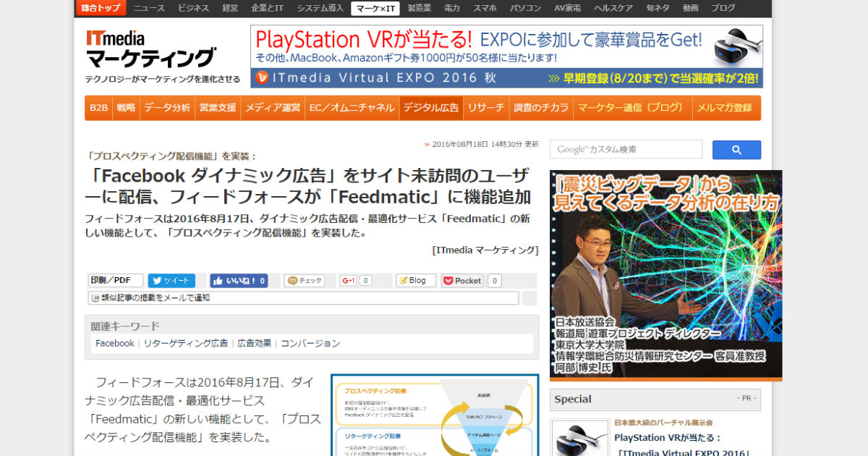Click the 震災ビッグデータ sidebar ad image
This screenshot has height=456, width=868.
(x=666, y=275)
